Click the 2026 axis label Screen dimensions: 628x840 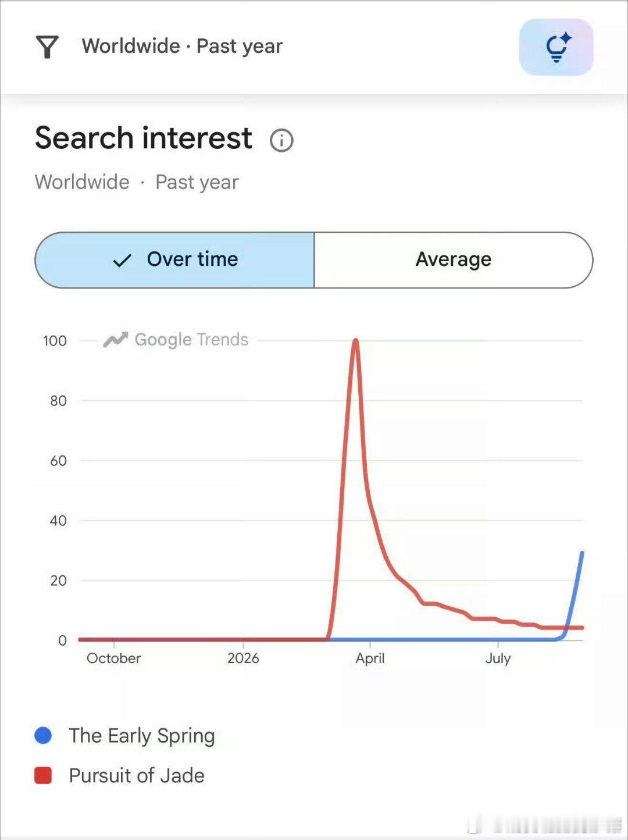[243, 659]
